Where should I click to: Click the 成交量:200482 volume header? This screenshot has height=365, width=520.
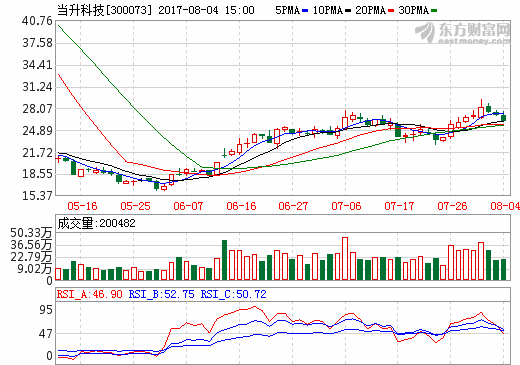[97, 223]
